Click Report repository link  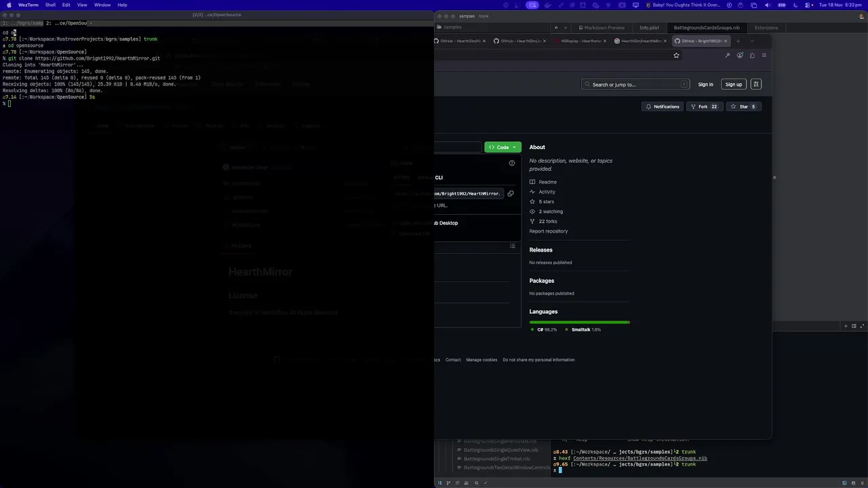[x=549, y=231]
